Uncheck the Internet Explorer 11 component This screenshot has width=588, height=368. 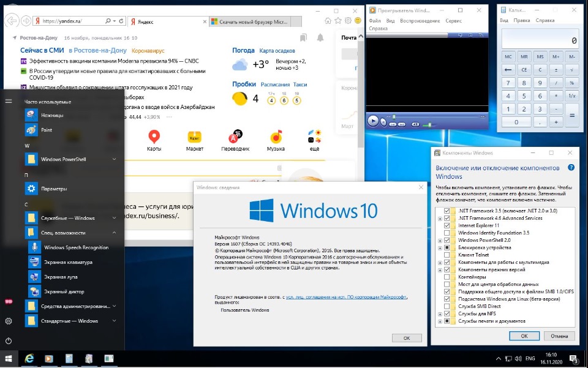(447, 225)
